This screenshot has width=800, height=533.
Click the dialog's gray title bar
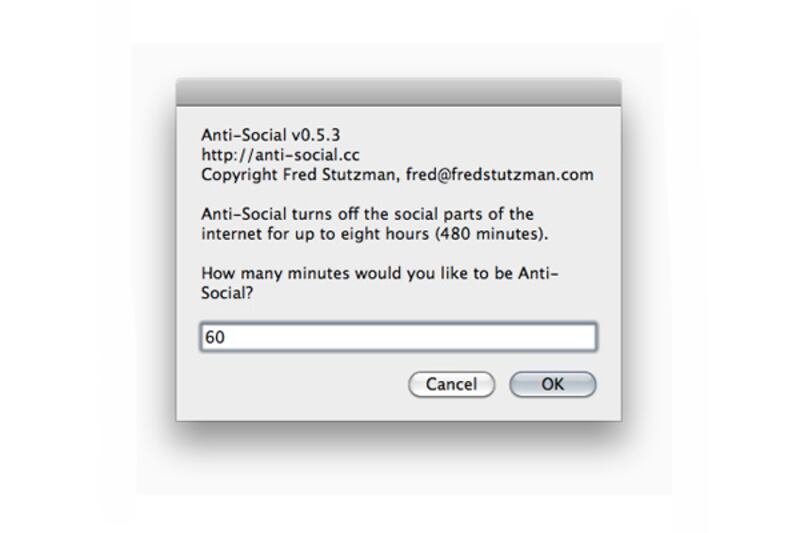click(398, 93)
